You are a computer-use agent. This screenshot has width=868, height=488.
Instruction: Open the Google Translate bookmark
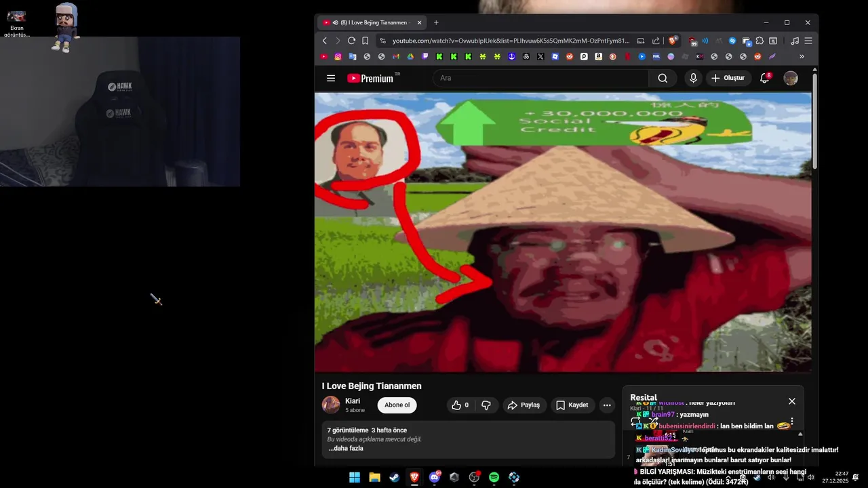[x=352, y=57]
